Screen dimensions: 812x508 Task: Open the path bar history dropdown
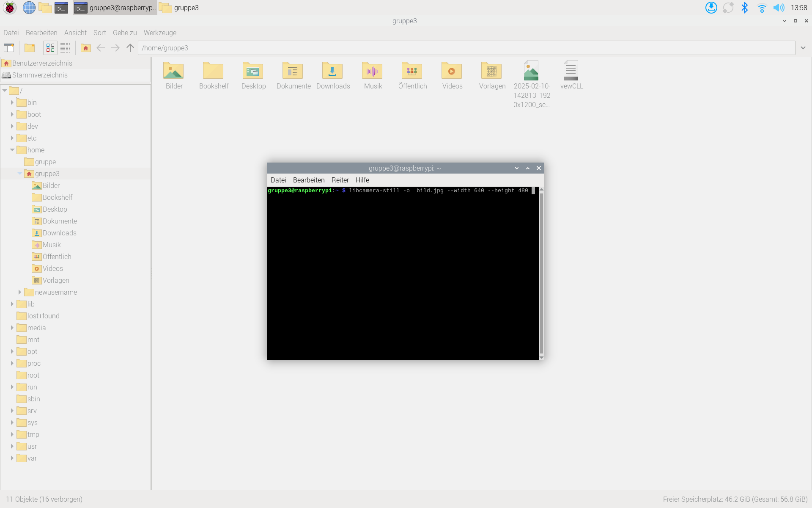[803, 48]
